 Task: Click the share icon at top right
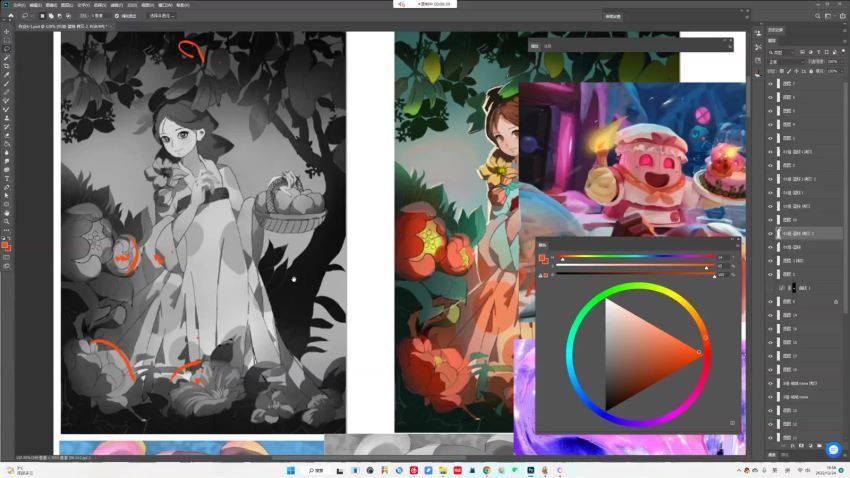coord(842,16)
